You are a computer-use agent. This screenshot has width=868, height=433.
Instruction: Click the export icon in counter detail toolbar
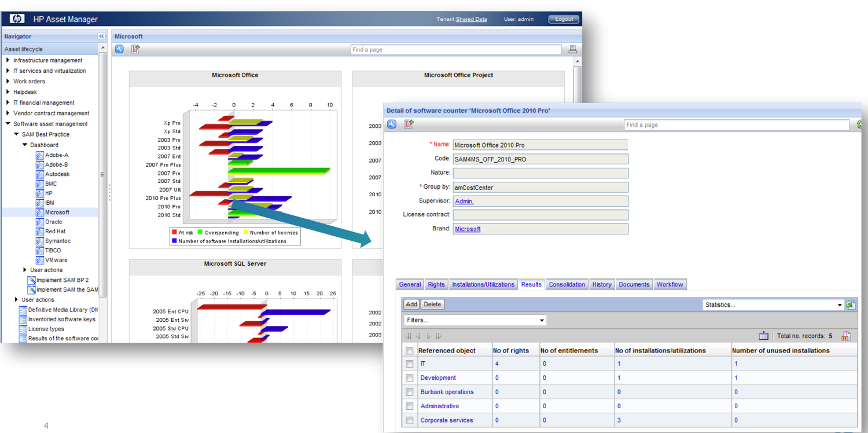pyautogui.click(x=409, y=124)
